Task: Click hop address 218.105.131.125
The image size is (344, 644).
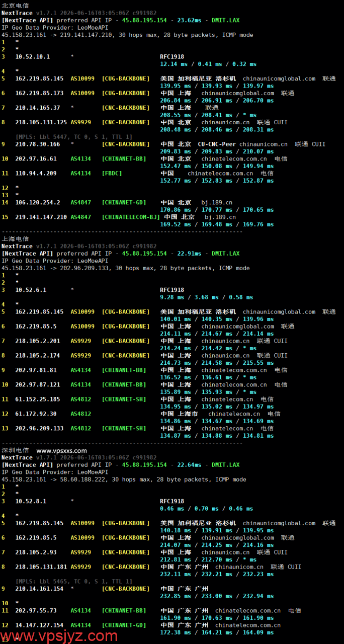Action: click(41, 122)
